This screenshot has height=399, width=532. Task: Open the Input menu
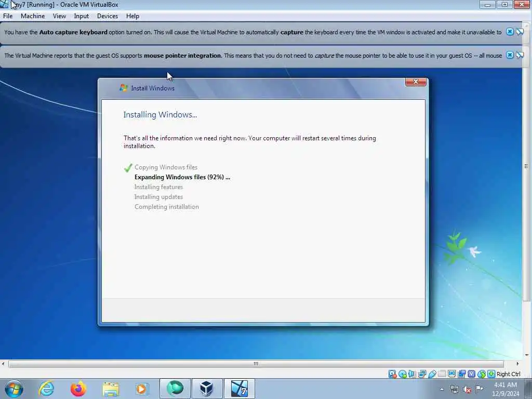(x=82, y=16)
